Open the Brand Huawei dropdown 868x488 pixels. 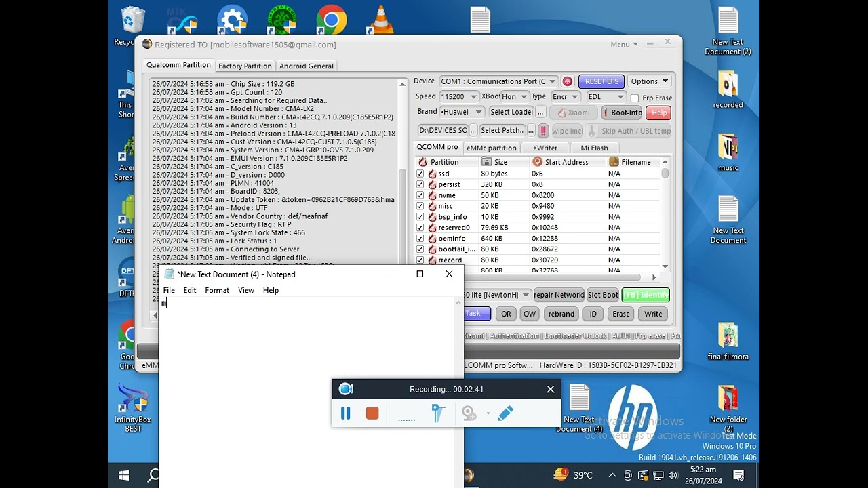tap(461, 113)
